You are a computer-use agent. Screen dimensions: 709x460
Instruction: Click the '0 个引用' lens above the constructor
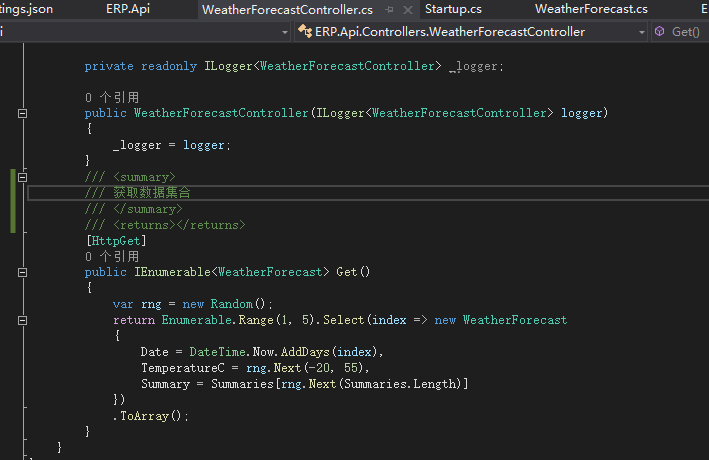(112, 97)
